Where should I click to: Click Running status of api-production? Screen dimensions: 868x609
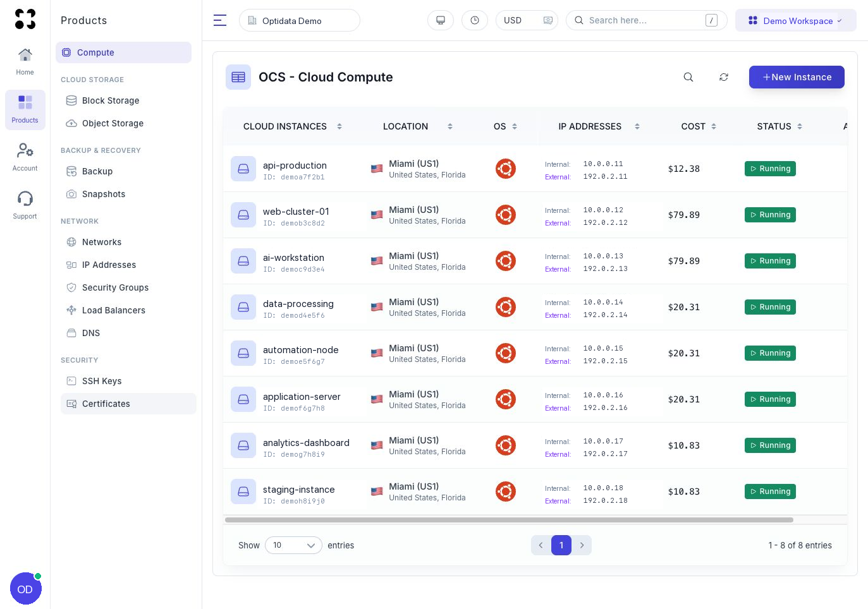(770, 169)
